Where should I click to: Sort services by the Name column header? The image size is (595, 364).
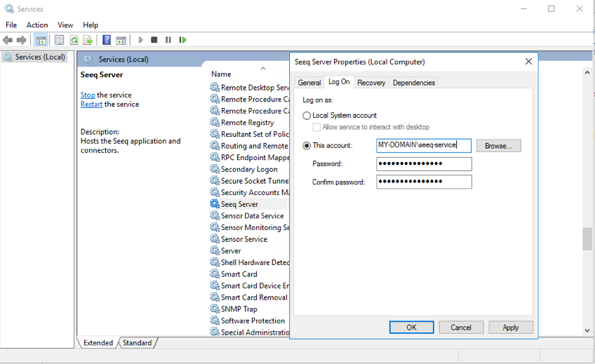(221, 74)
